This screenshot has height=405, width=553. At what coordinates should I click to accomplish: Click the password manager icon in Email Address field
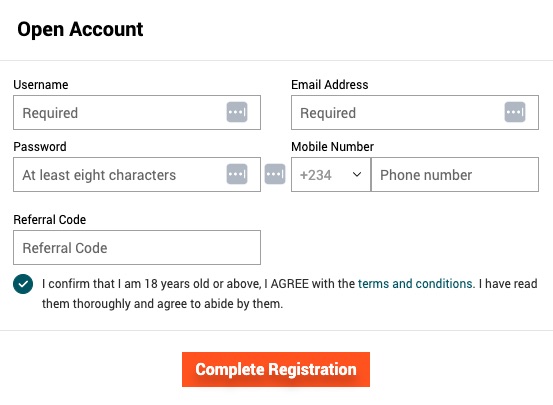[x=515, y=112]
